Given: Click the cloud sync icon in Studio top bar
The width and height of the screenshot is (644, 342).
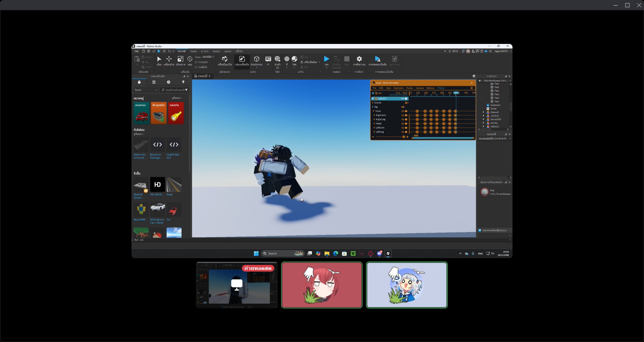Looking at the screenshot, I should tap(486, 51).
